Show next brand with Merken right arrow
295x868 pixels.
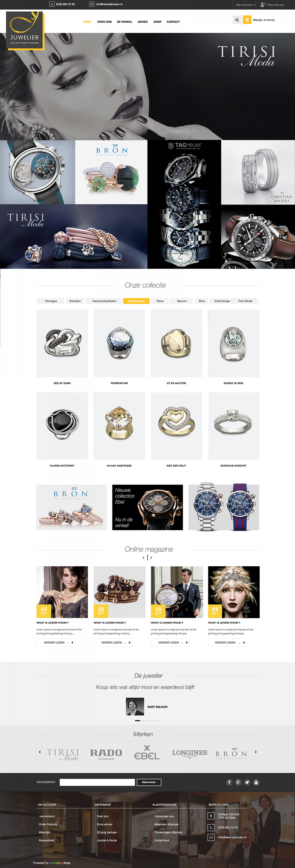point(256,752)
